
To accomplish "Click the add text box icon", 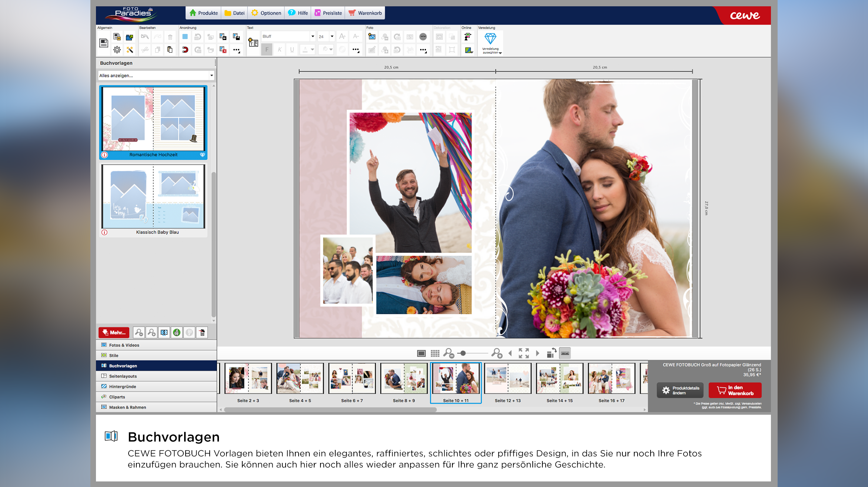I will 253,43.
